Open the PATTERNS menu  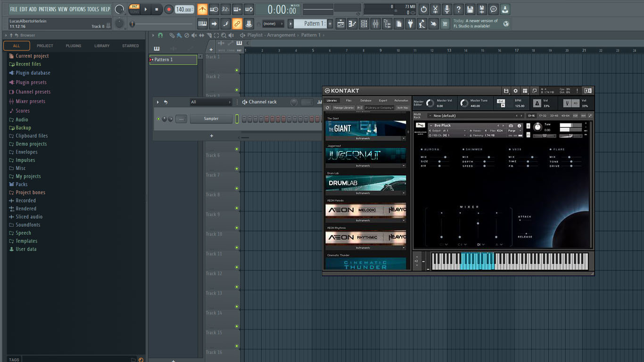point(47,9)
